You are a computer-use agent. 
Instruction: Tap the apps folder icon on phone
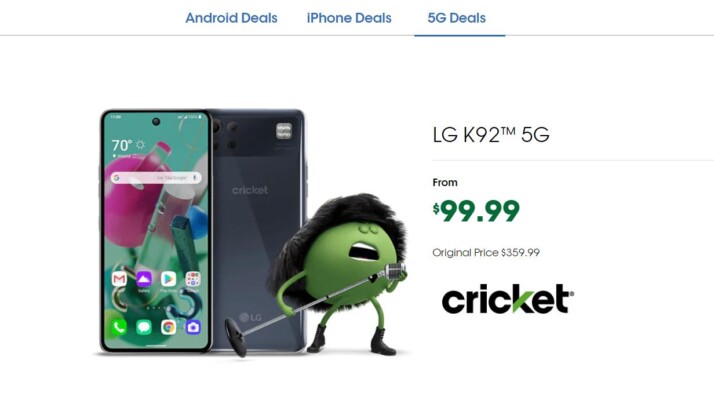(193, 279)
